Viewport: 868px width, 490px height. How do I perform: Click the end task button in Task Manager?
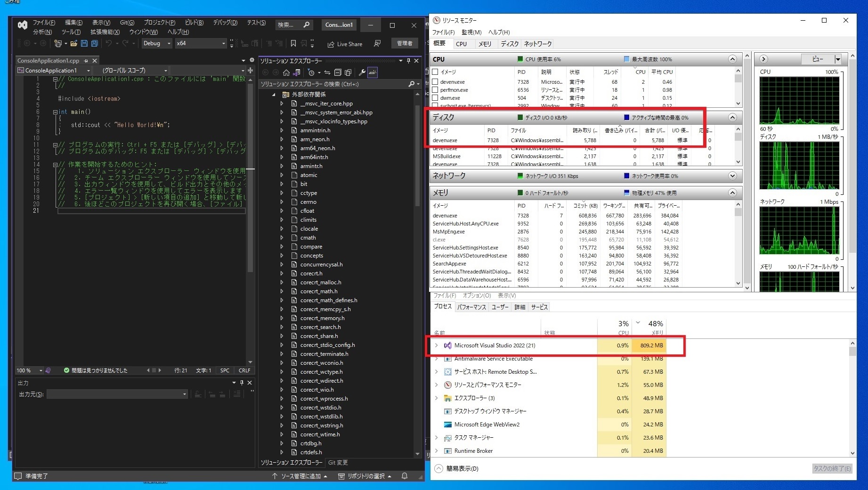coord(832,468)
